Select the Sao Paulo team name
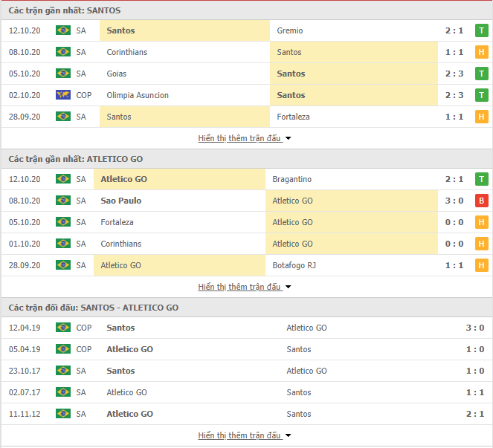This screenshot has width=493, height=448. click(121, 201)
